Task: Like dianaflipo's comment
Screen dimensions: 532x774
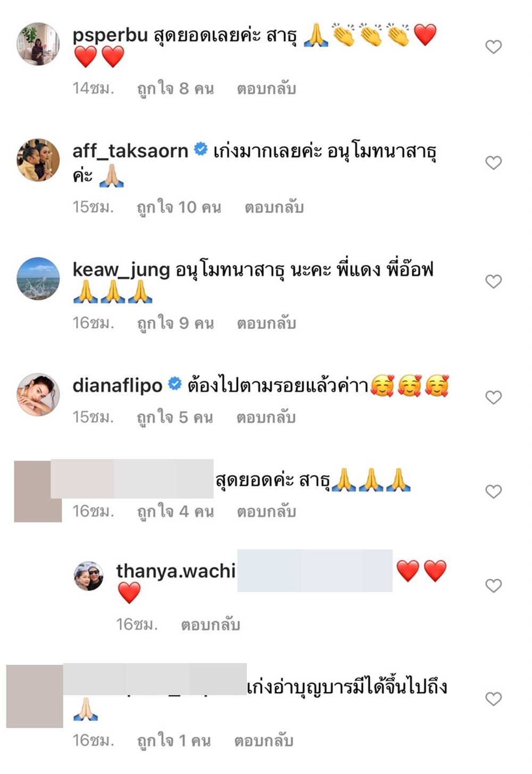Action: coord(494,397)
